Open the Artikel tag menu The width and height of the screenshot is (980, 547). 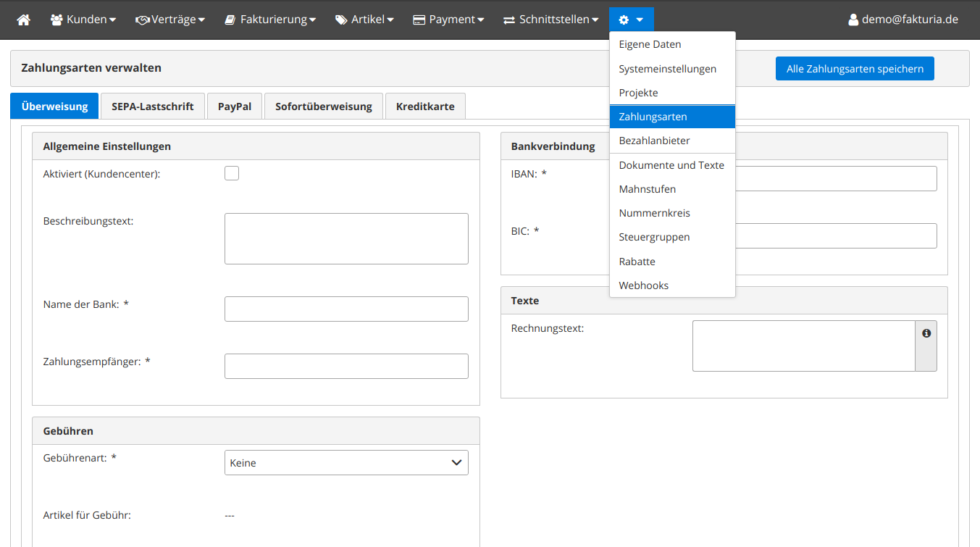point(364,20)
